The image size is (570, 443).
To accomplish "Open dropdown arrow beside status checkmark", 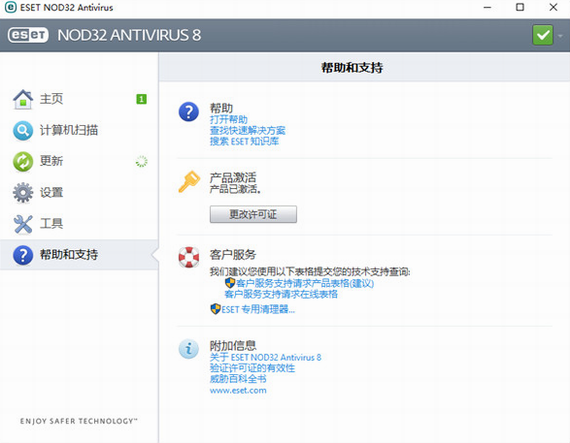I will 560,36.
